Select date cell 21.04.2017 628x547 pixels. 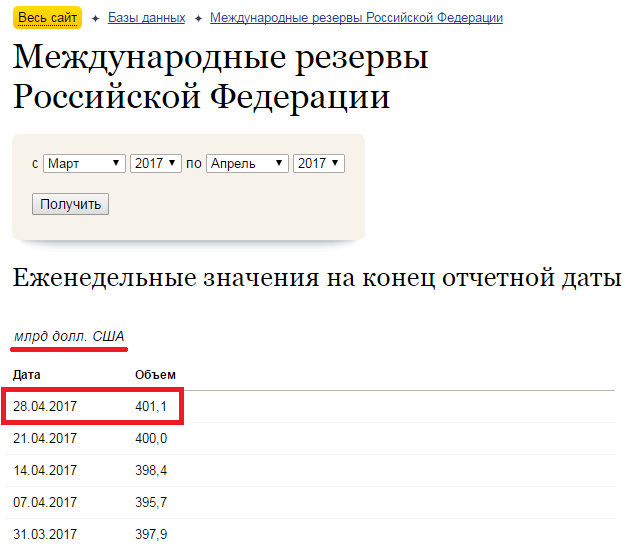[45, 438]
